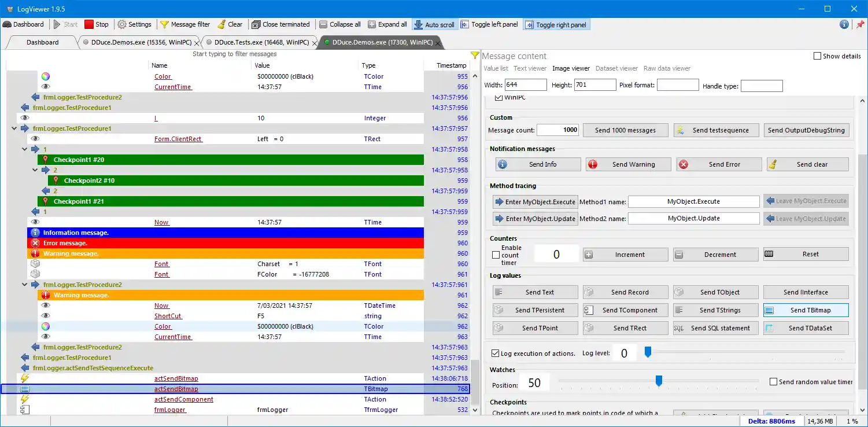This screenshot has width=868, height=427.
Task: Click the Send Warning button
Action: [628, 164]
